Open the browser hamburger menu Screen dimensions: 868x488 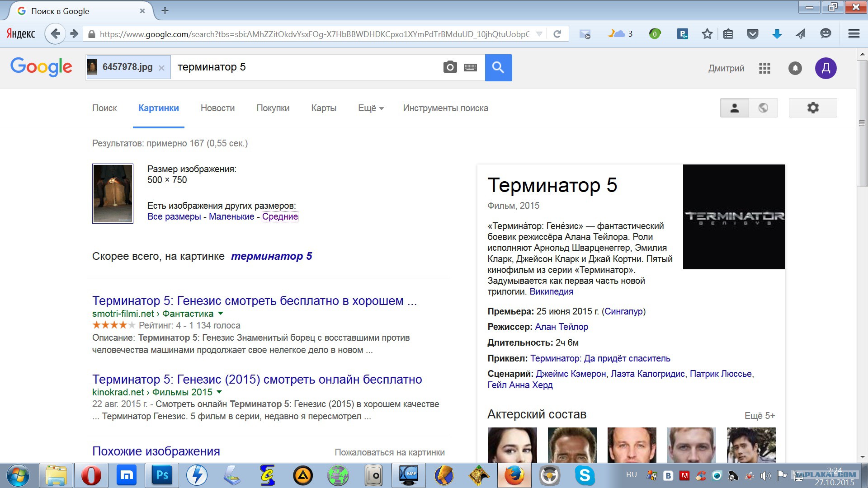(x=854, y=34)
